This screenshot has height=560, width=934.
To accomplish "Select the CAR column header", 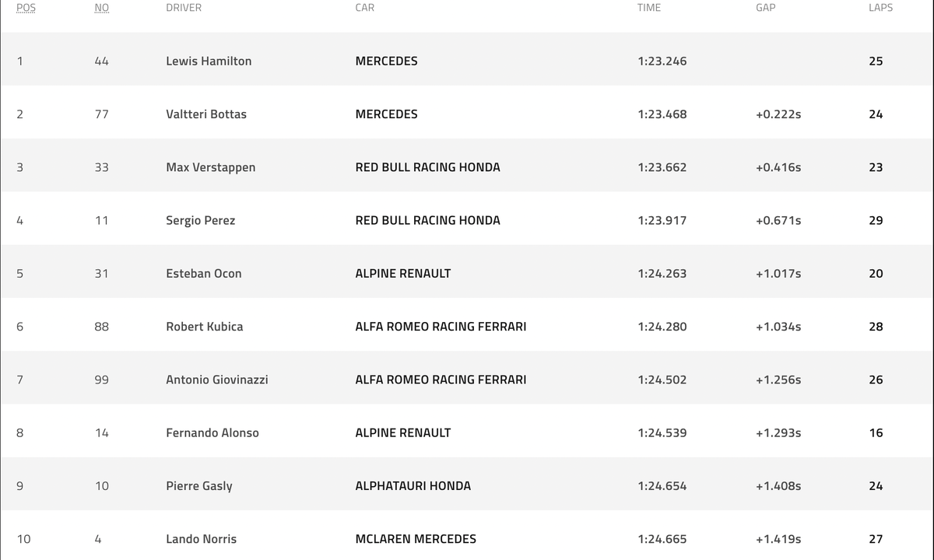I will 364,8.
